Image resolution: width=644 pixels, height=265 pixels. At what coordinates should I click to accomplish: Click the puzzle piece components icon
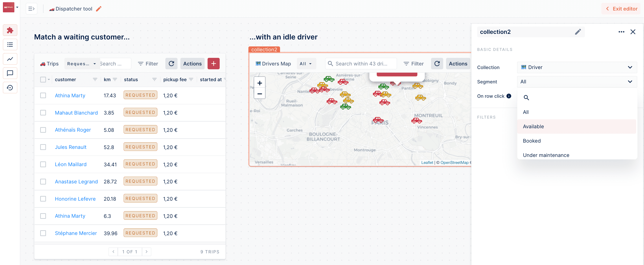coord(10,30)
